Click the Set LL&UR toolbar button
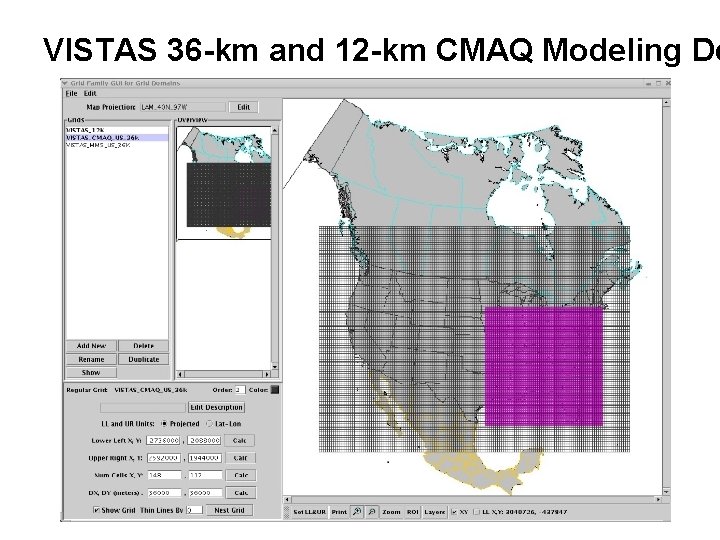Viewport: 720px width, 540px height. (309, 512)
